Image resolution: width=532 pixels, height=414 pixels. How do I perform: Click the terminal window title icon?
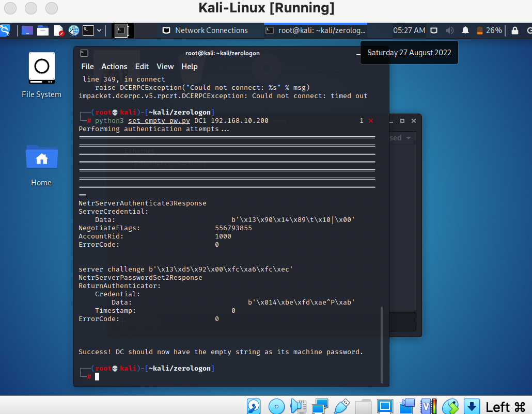coord(84,53)
